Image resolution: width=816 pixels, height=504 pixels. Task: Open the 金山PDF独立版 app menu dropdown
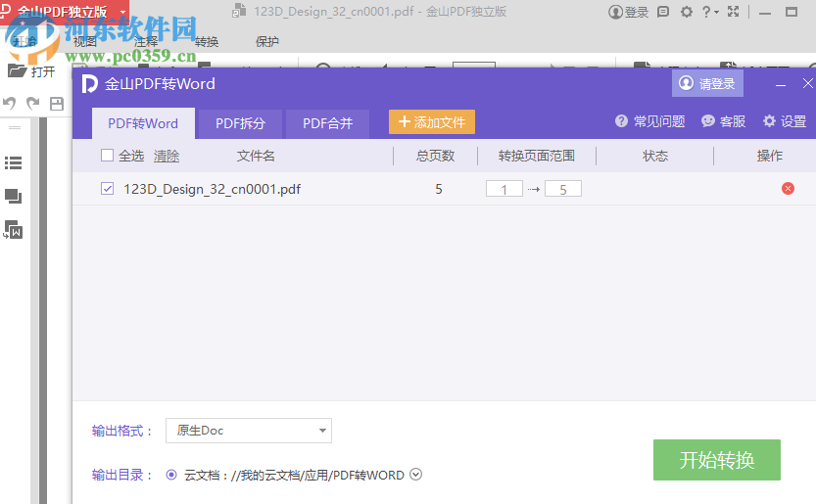click(122, 12)
